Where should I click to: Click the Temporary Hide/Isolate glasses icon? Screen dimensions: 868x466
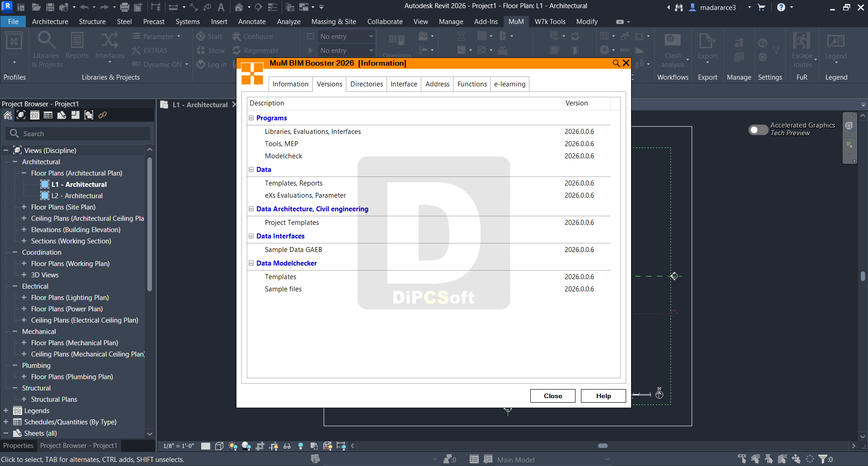click(287, 446)
